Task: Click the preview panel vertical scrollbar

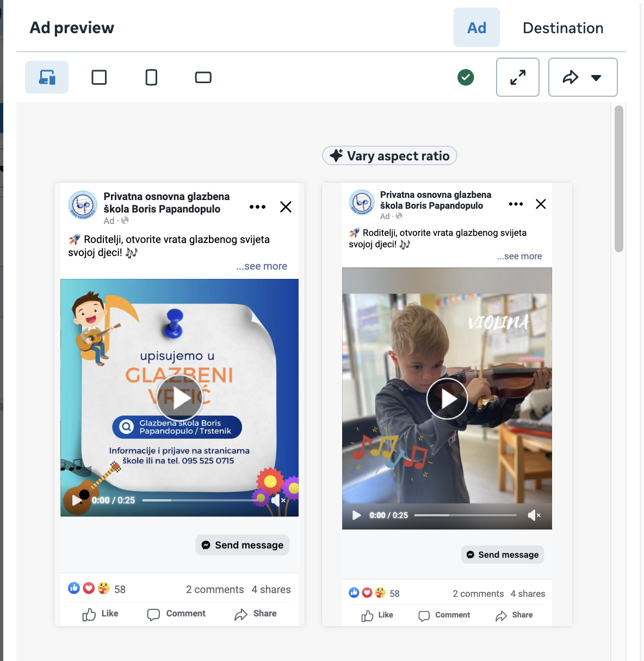Action: (x=619, y=179)
